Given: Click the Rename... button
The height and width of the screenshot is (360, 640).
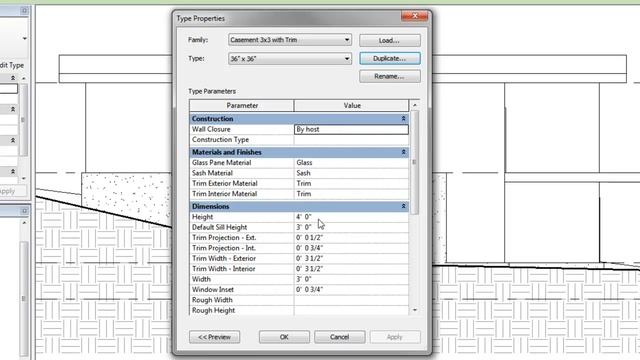Looking at the screenshot, I should click(390, 76).
